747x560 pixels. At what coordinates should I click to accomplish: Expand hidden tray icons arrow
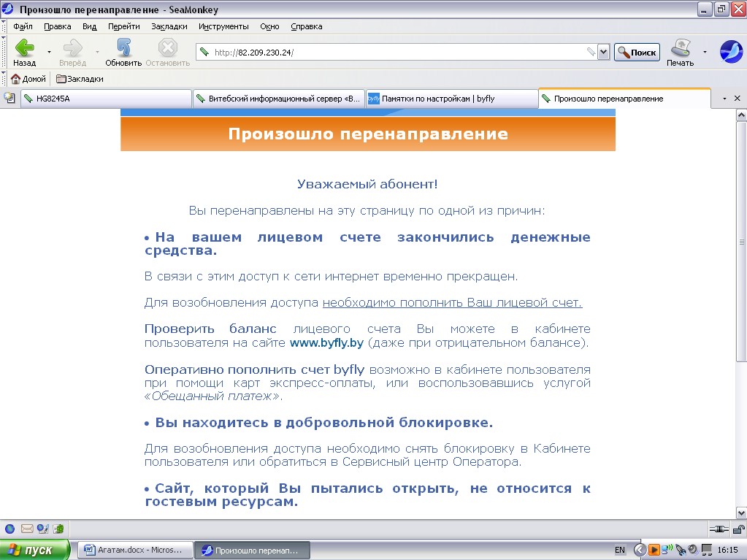(x=640, y=550)
